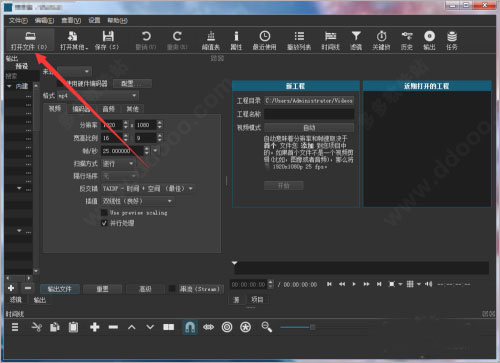The width and height of the screenshot is (500, 363).
Task: Collapse the 内建 preset tree node
Action: [9, 86]
